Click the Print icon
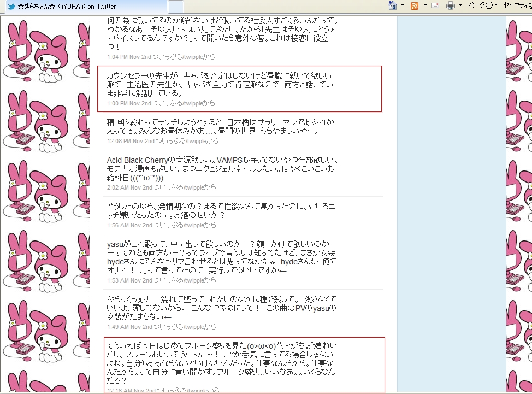This screenshot has height=394, width=532. point(451,5)
